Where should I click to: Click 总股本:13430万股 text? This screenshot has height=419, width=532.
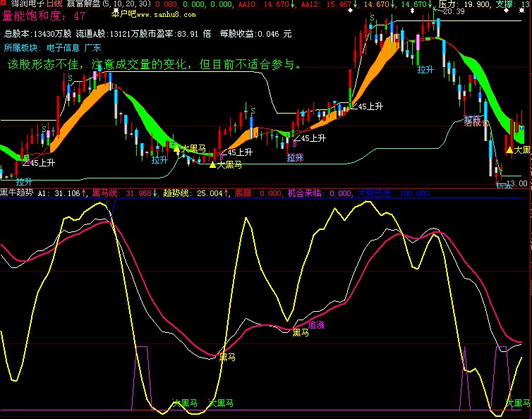(38, 34)
